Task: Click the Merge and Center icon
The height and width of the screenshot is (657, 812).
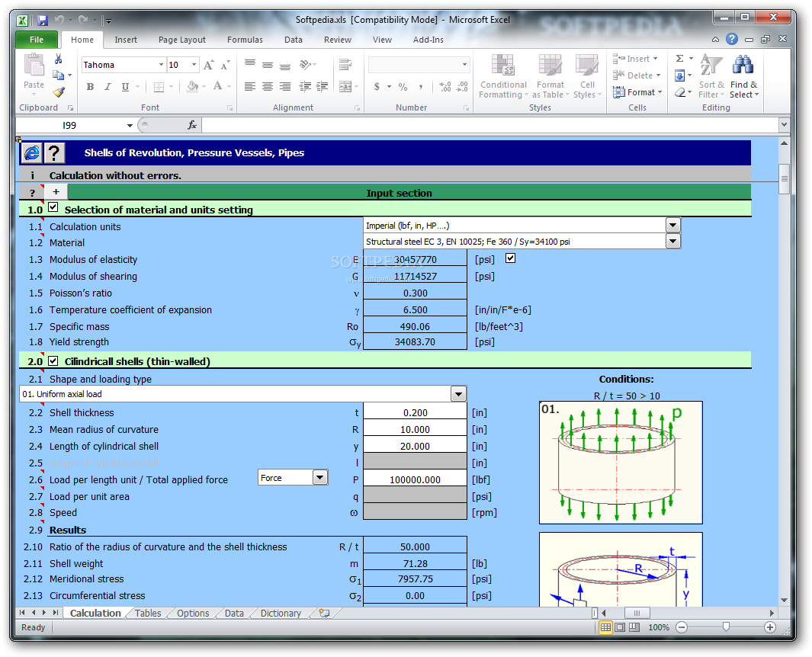Action: (x=345, y=86)
